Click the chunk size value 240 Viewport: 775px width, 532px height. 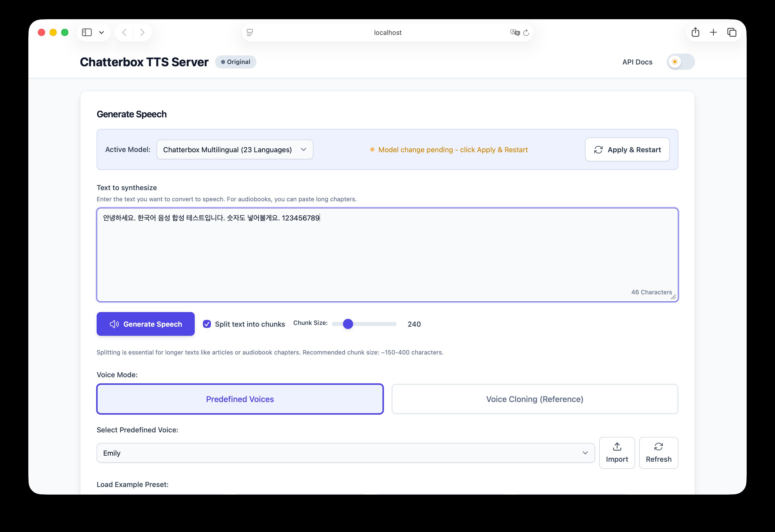click(414, 324)
